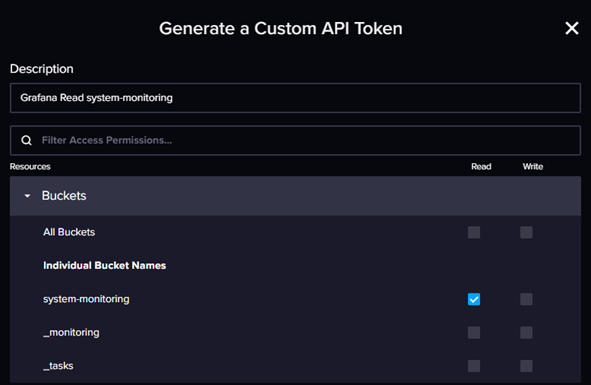Image resolution: width=591 pixels, height=385 pixels.
Task: Uncheck Read for system-monitoring bucket
Action: 474,299
